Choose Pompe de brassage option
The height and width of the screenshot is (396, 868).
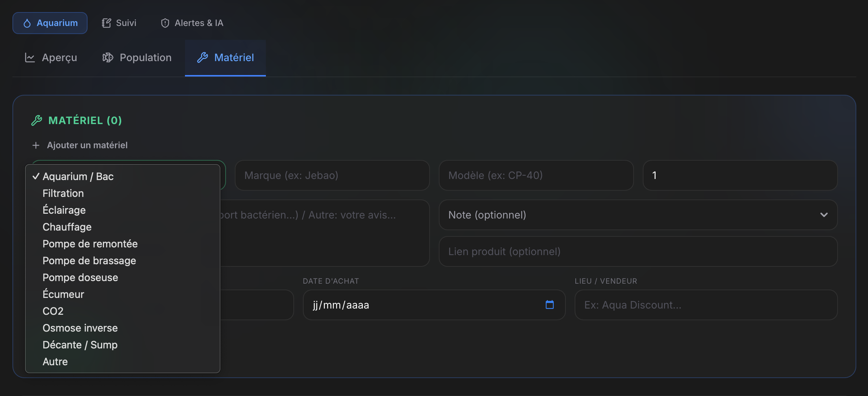click(x=89, y=261)
